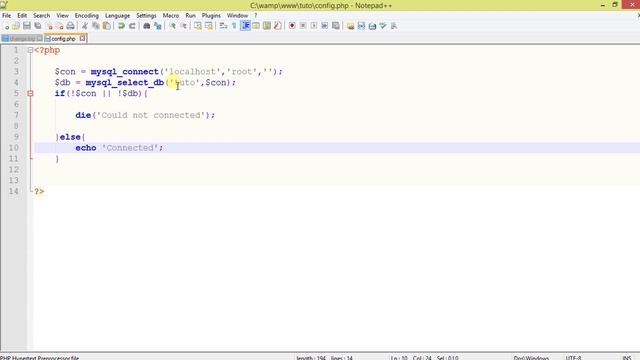Click the Replace toolbar icon
The width and height of the screenshot is (640, 360).
158,26
